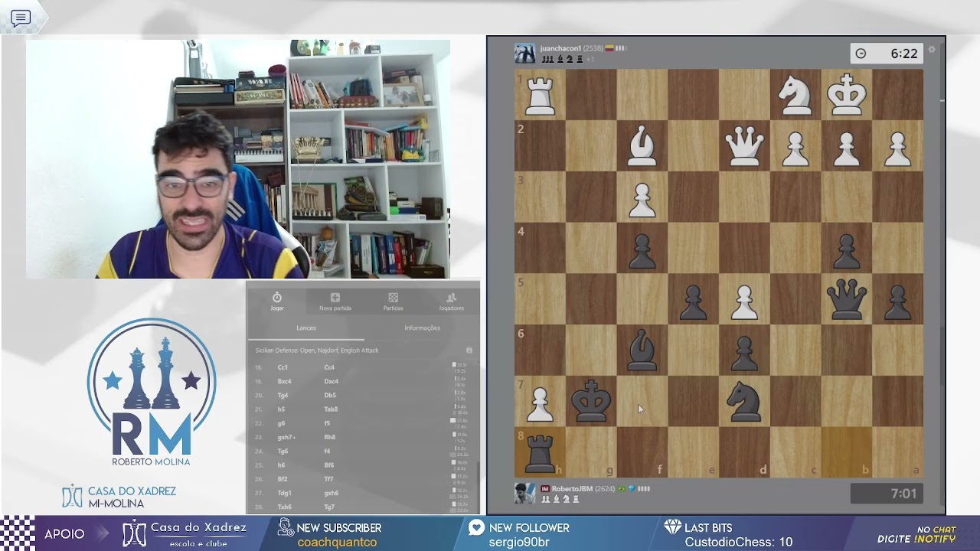Jump to move 27. Tdg1
The width and height of the screenshot is (980, 551).
tap(285, 493)
